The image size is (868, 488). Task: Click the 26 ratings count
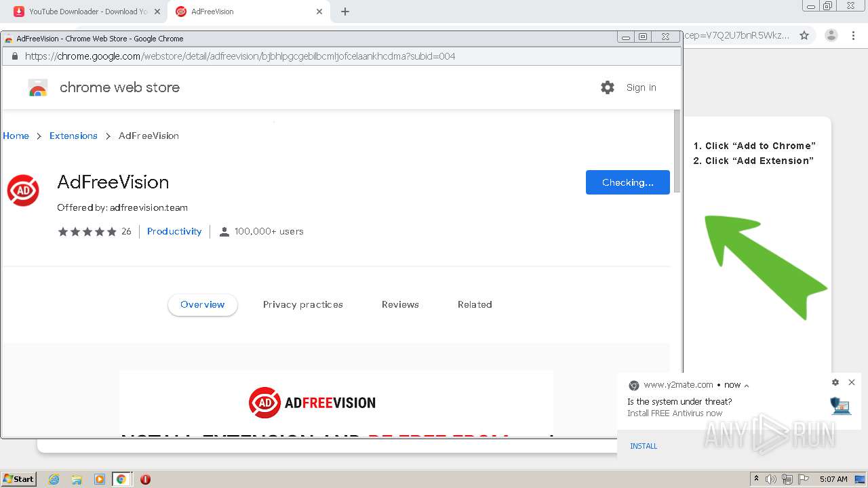point(126,232)
